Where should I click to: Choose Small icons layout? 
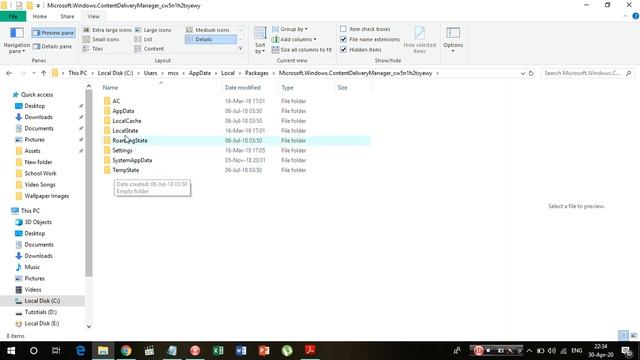point(101,39)
